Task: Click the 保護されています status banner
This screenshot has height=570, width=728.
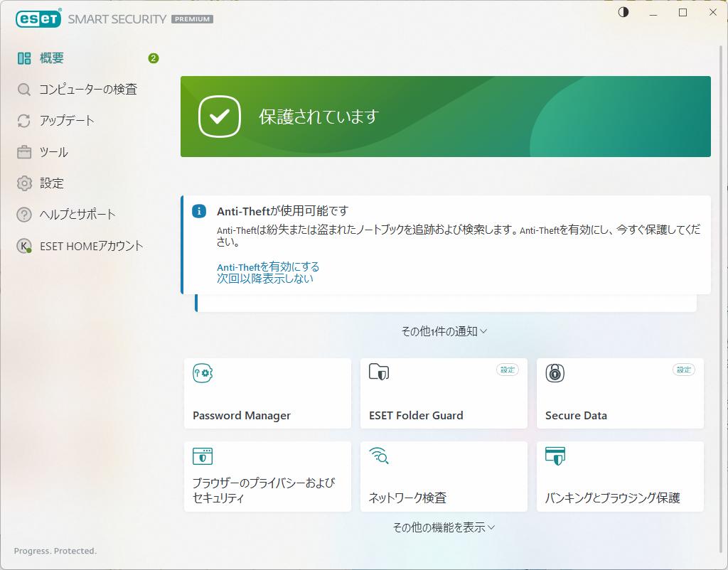Action: (x=445, y=117)
